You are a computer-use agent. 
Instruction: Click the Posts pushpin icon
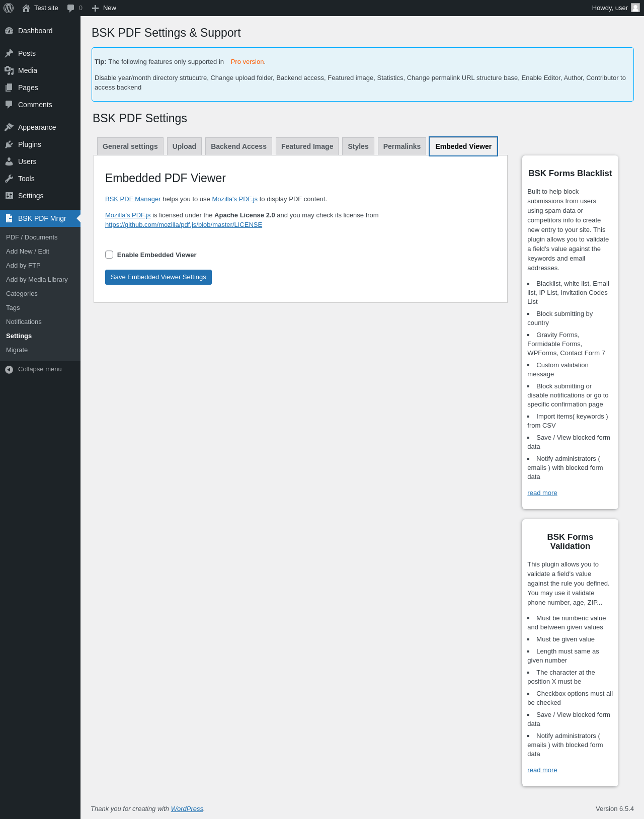(9, 53)
